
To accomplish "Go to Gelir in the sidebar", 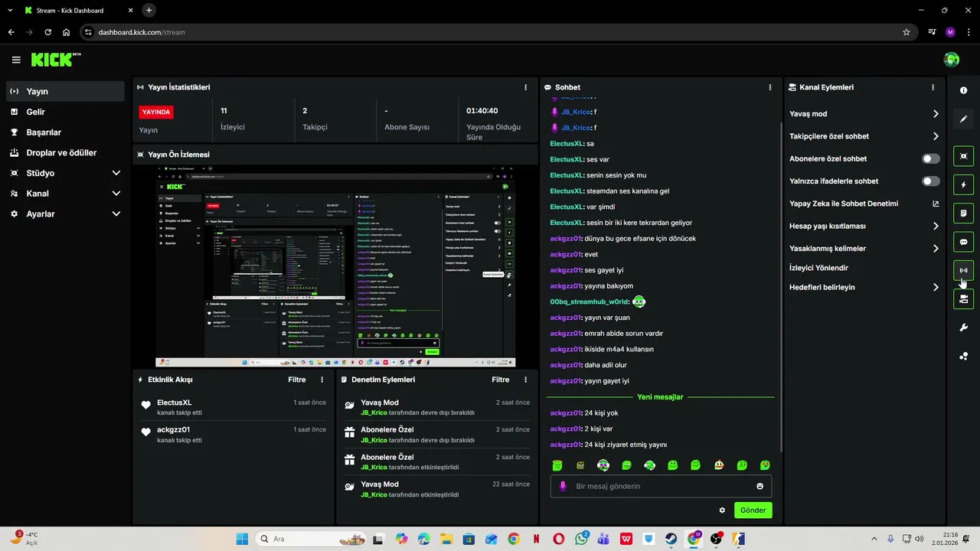I will tap(65, 112).
